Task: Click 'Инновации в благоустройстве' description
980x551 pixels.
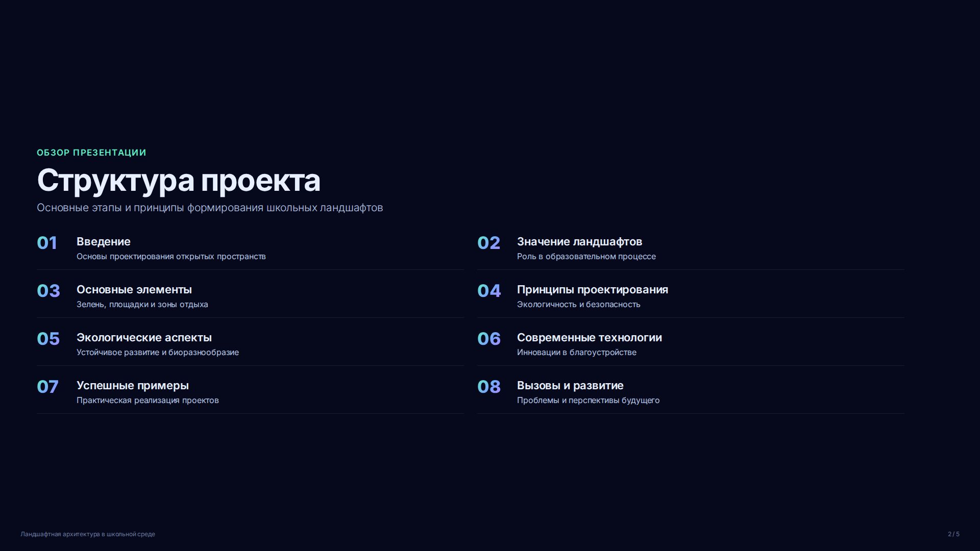Action: 577,353
